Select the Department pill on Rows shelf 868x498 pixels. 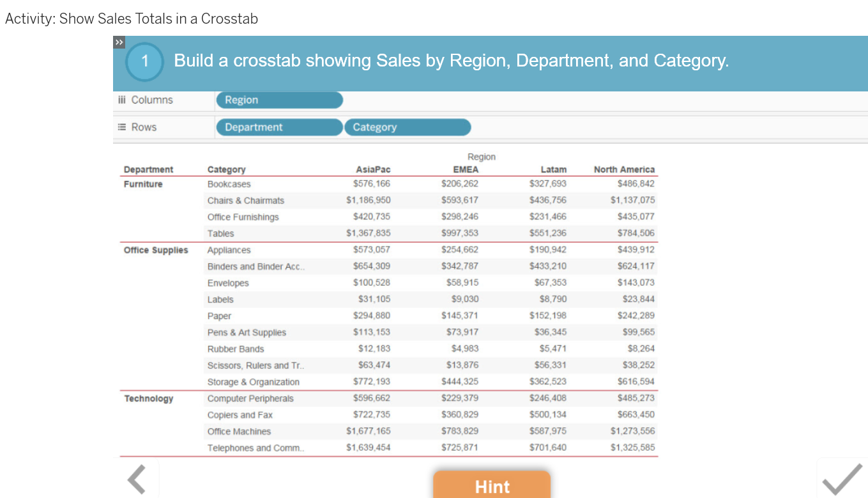(x=279, y=127)
